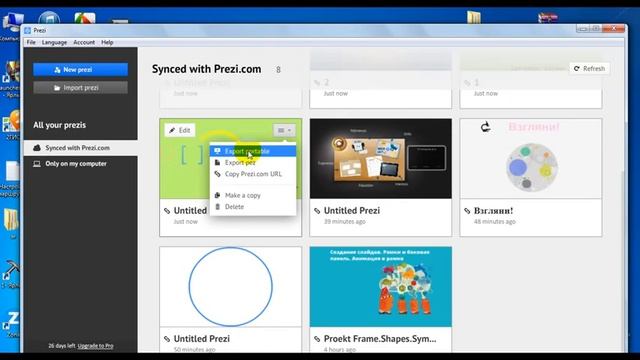This screenshot has height=360, width=640.
Task: Click the All your prezis heading
Action: point(60,125)
